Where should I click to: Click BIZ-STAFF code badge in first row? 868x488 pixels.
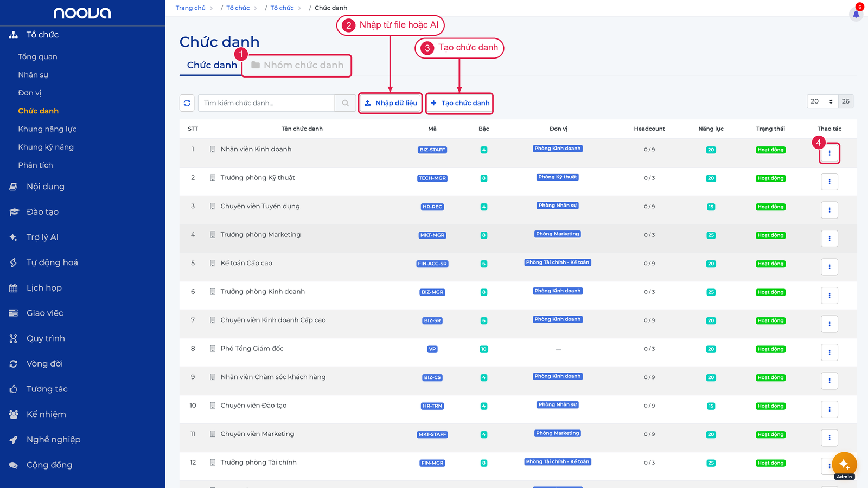(x=432, y=150)
